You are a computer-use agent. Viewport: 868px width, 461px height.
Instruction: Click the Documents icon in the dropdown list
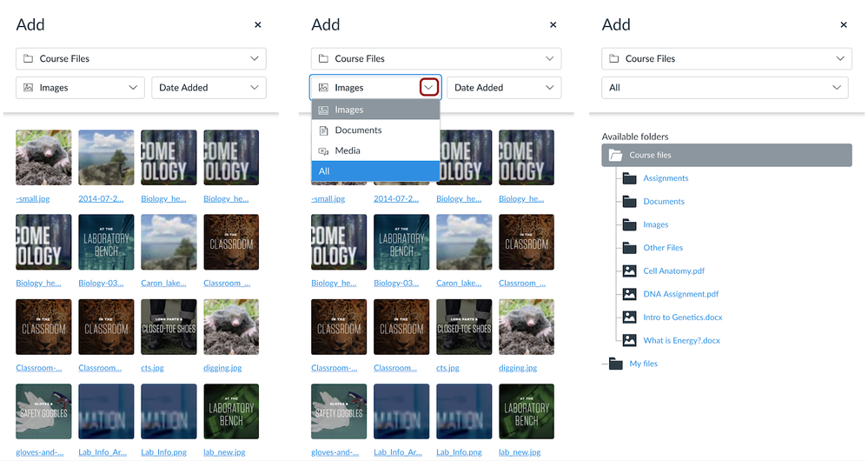[324, 130]
